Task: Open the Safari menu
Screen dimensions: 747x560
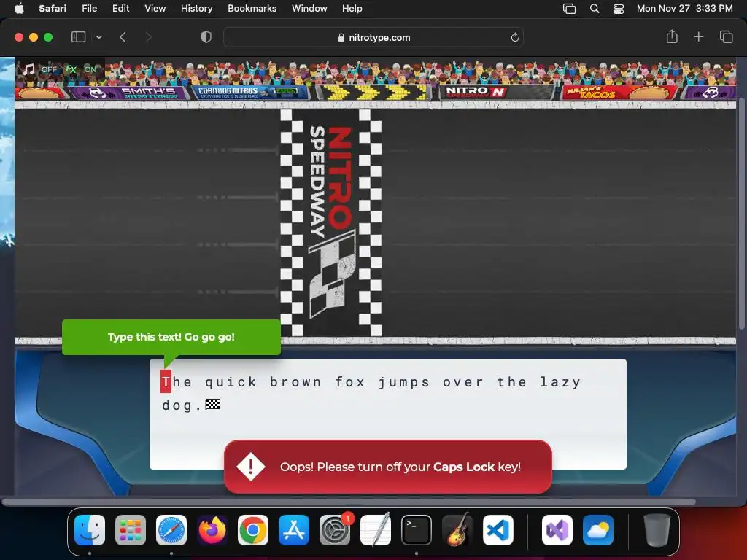Action: coord(53,9)
